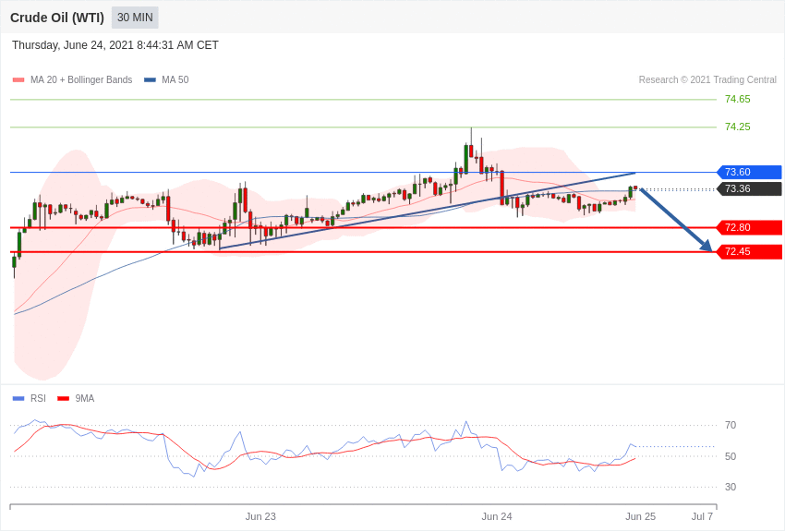Click the Jul 7 date axis label
785x532 pixels.
702,516
